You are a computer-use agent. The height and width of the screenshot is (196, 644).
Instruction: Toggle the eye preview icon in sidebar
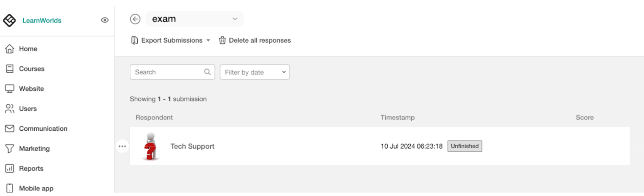click(105, 20)
